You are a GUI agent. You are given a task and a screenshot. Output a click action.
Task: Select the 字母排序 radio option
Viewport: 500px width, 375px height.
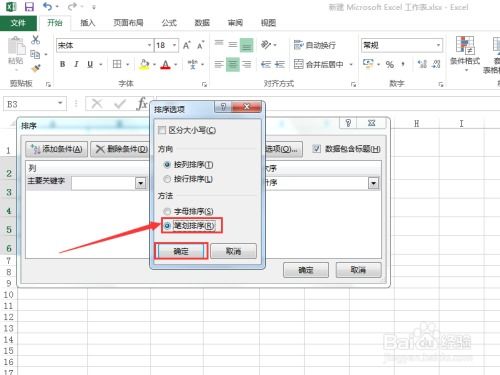167,211
